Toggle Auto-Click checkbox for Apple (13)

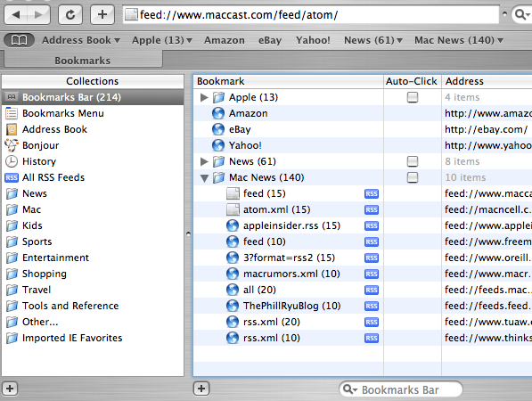413,97
